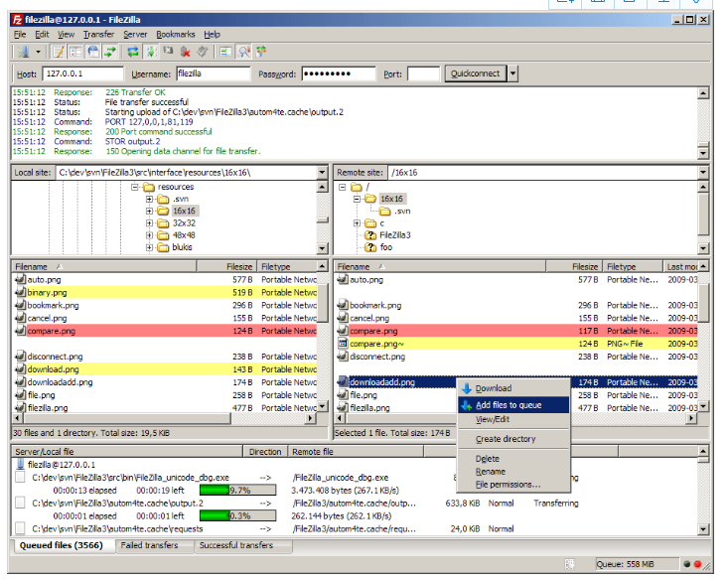Toggle synchronized browsing icon
This screenshot has width=728, height=580.
[261, 52]
